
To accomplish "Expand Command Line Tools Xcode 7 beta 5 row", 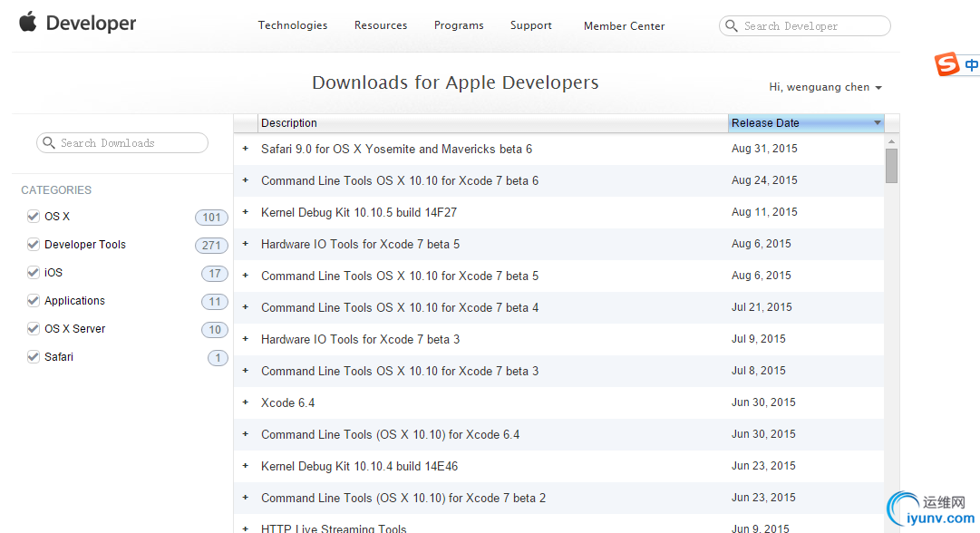I will (246, 276).
